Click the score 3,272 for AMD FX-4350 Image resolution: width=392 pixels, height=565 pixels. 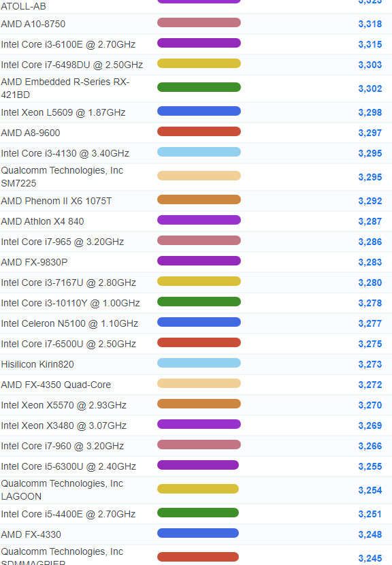pos(370,385)
